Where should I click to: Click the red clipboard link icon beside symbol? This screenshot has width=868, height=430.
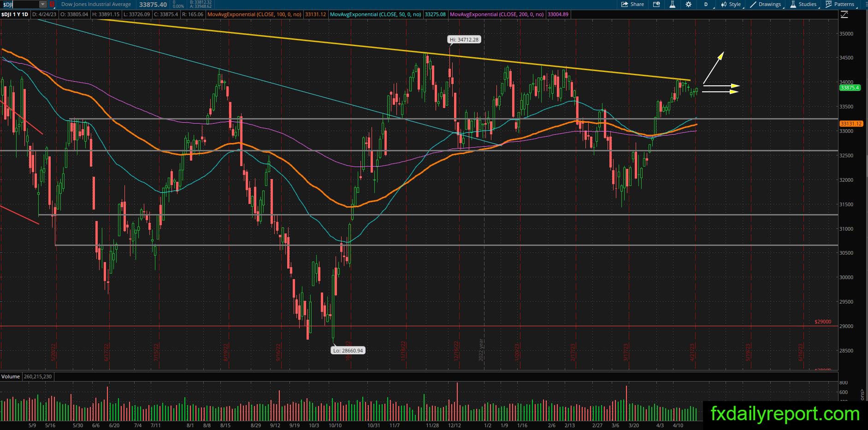coord(52,4)
